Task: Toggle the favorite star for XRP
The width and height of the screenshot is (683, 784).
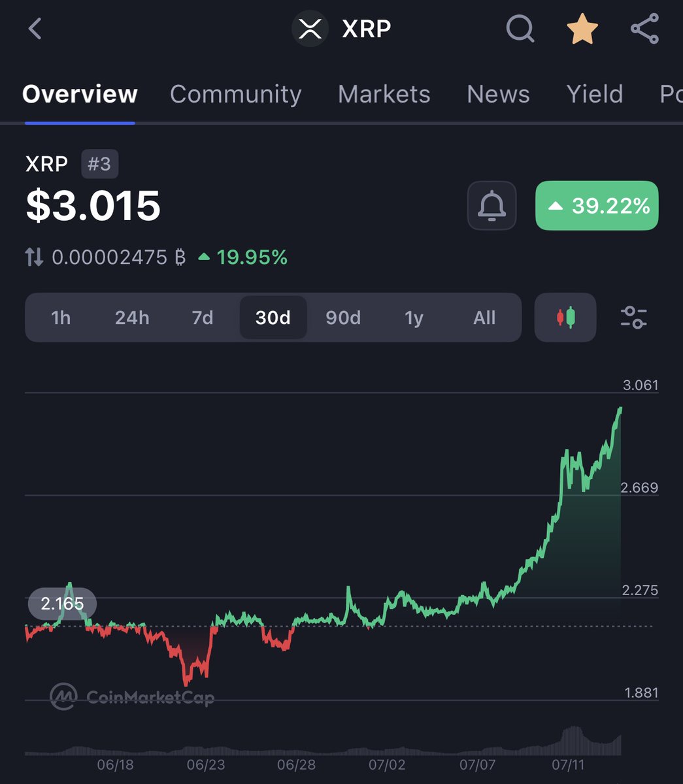Action: point(582,29)
